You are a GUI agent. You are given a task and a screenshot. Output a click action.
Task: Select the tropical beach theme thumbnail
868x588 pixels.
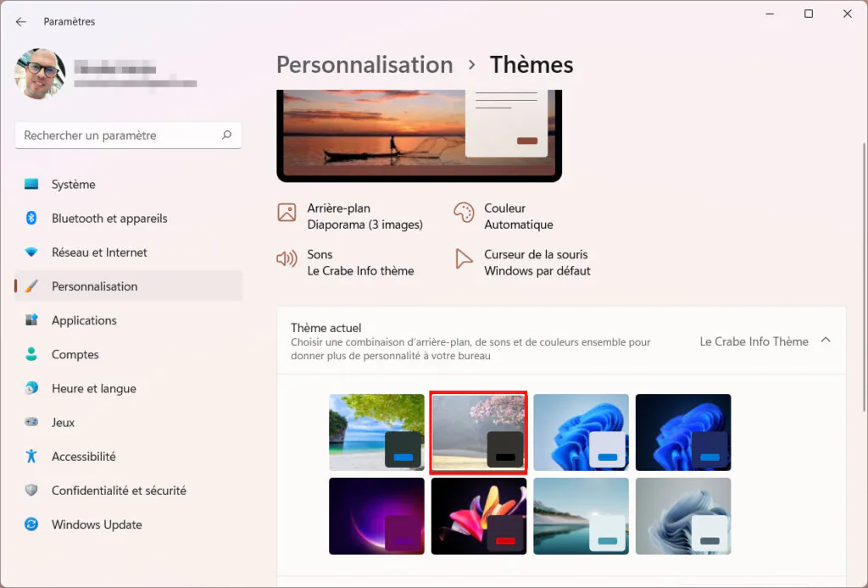pyautogui.click(x=376, y=432)
